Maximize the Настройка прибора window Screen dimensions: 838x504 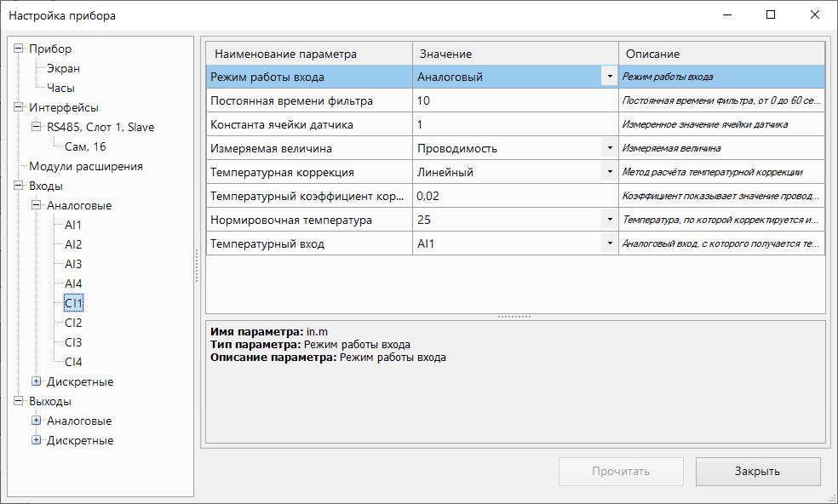pyautogui.click(x=770, y=15)
